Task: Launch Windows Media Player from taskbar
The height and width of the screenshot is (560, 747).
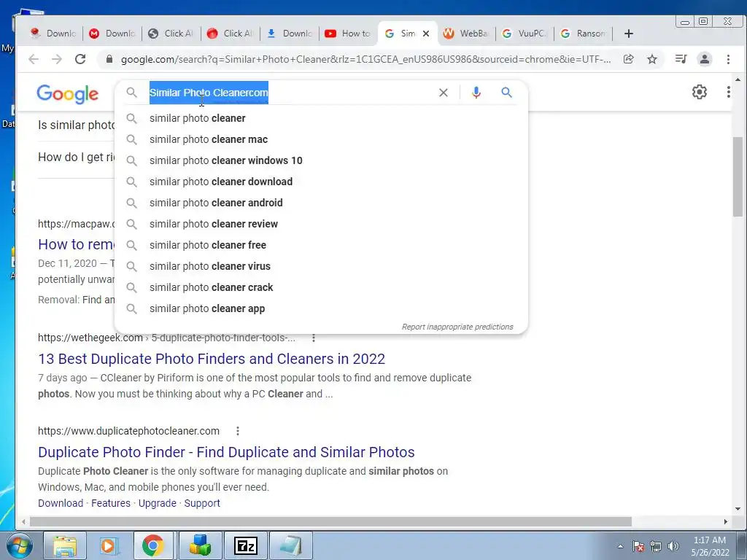Action: [109, 545]
